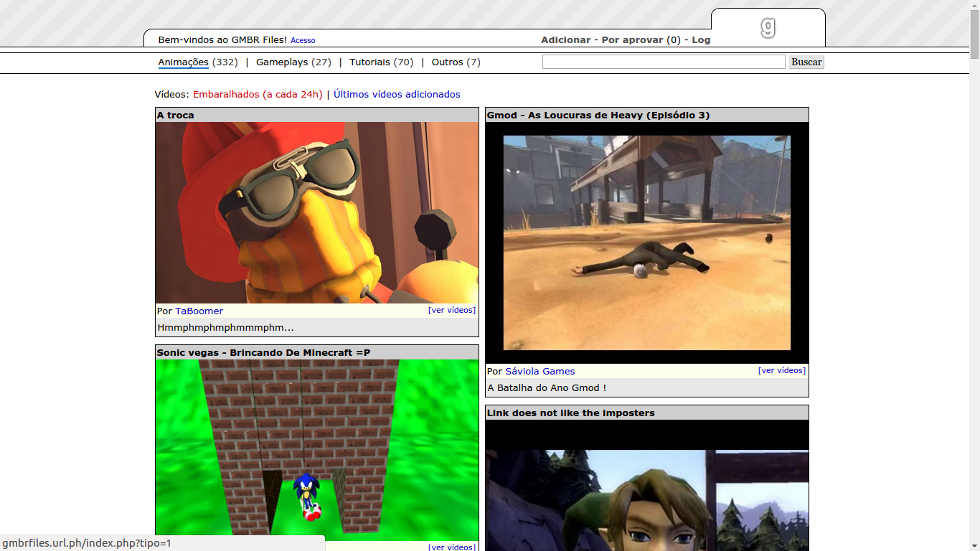
Task: Show Últimos vídeos adicionados
Action: coord(397,95)
